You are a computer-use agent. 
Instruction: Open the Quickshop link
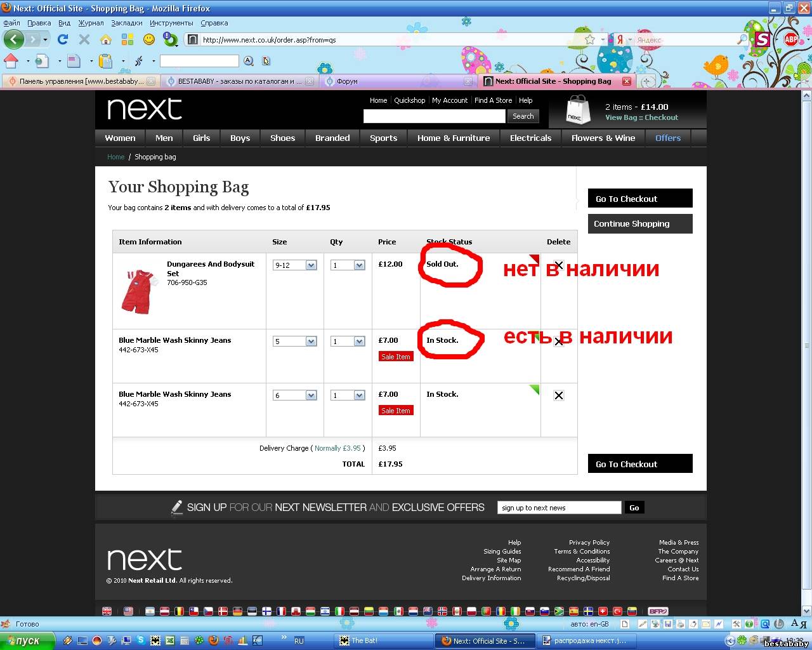click(x=410, y=100)
